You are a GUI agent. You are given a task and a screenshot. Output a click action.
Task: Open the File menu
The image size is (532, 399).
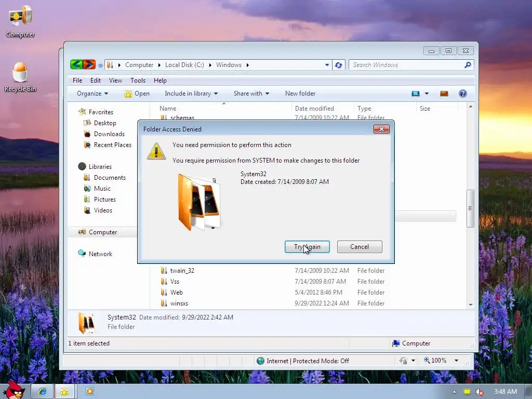(x=77, y=81)
